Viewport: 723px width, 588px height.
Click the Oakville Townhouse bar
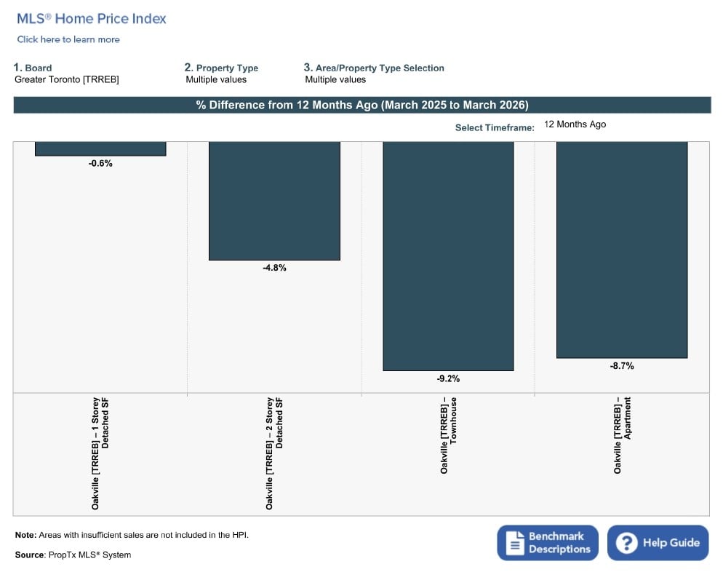pos(448,255)
